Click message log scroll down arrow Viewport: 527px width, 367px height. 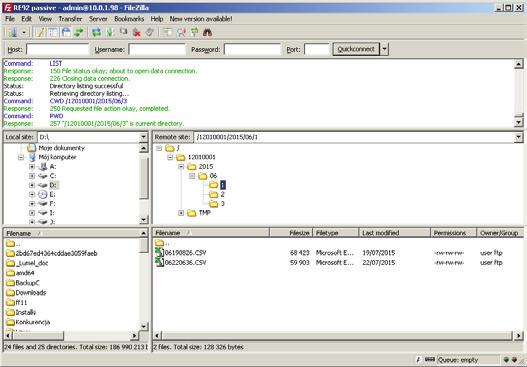[519, 122]
